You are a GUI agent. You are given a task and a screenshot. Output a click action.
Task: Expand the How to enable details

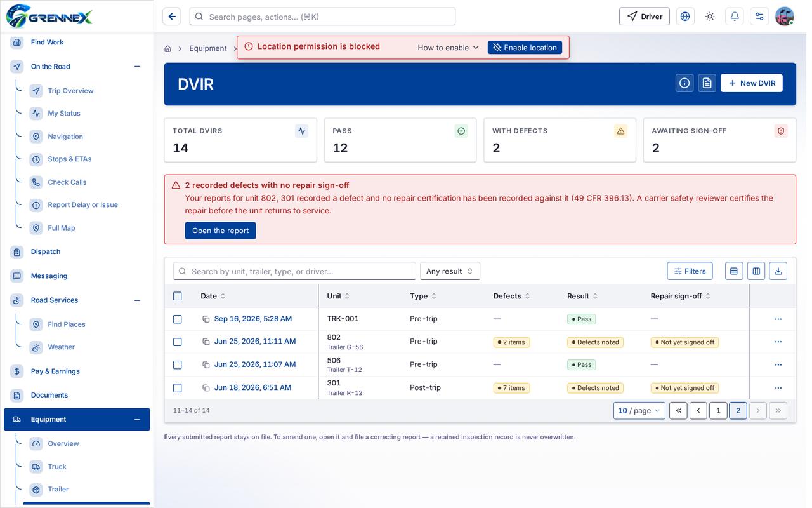pos(448,48)
